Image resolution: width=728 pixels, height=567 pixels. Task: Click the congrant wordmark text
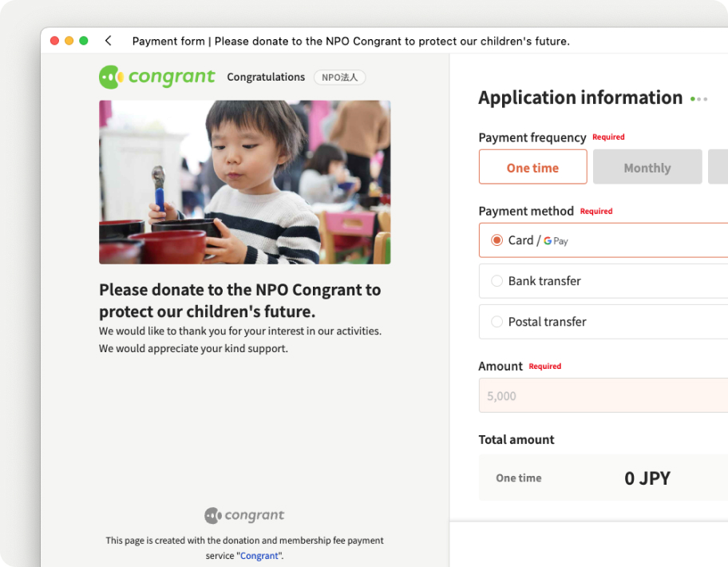coord(172,77)
